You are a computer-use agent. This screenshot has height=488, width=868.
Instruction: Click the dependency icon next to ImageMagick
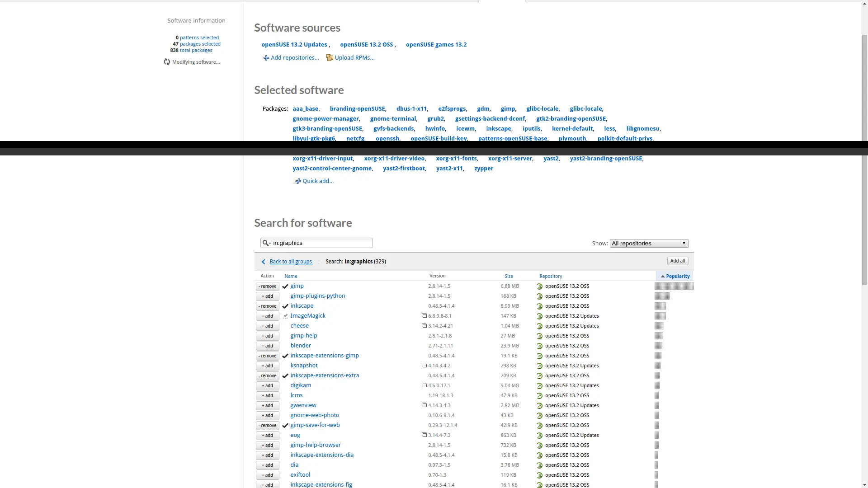pos(285,316)
